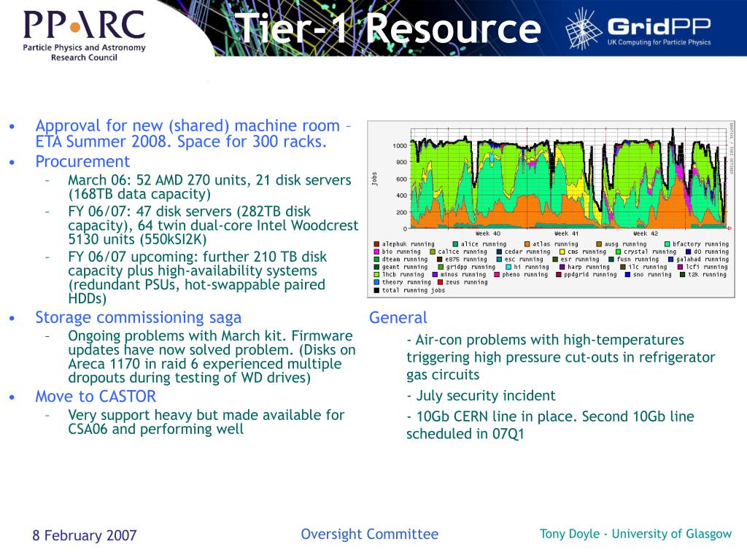Screen dimensions: 747x560
Task: Click the 'theory running' legend label
Action: click(x=406, y=282)
